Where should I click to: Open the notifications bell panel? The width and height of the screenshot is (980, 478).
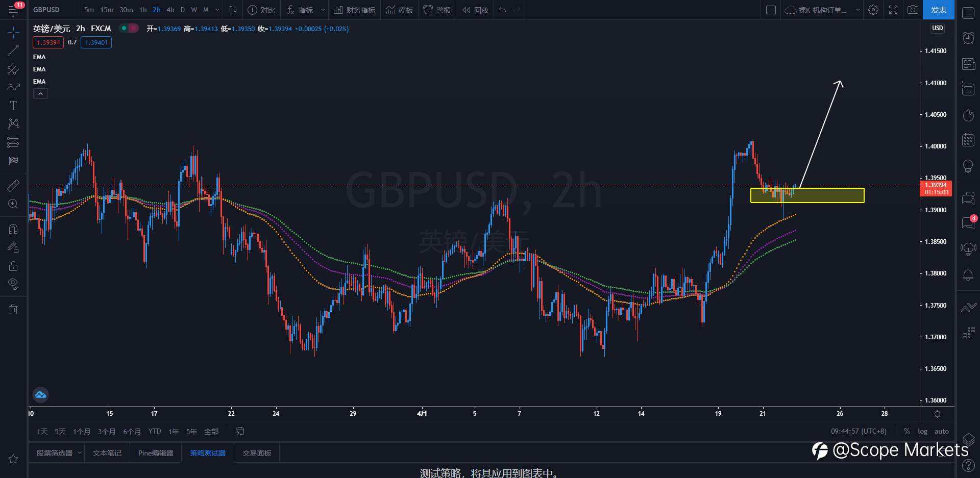tap(968, 275)
